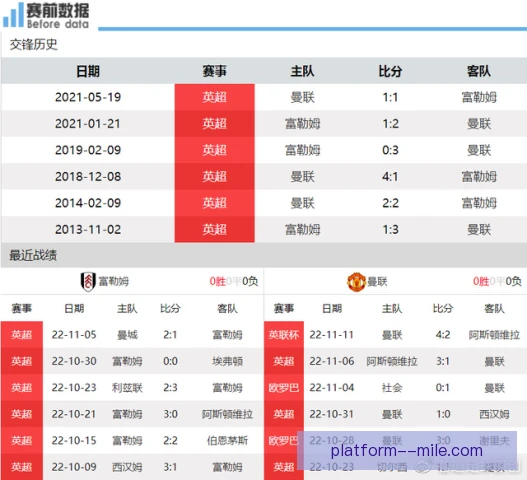Select the date 2013-11-02
The image size is (527, 480).
click(88, 230)
